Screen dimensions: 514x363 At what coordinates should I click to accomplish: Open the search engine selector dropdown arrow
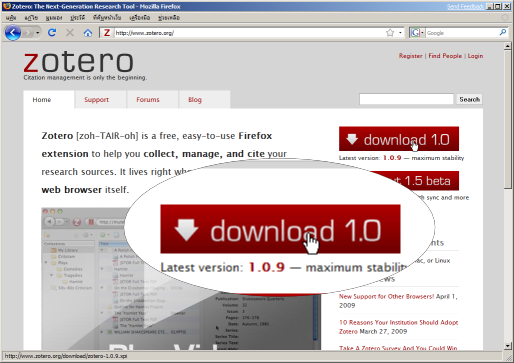pos(422,33)
